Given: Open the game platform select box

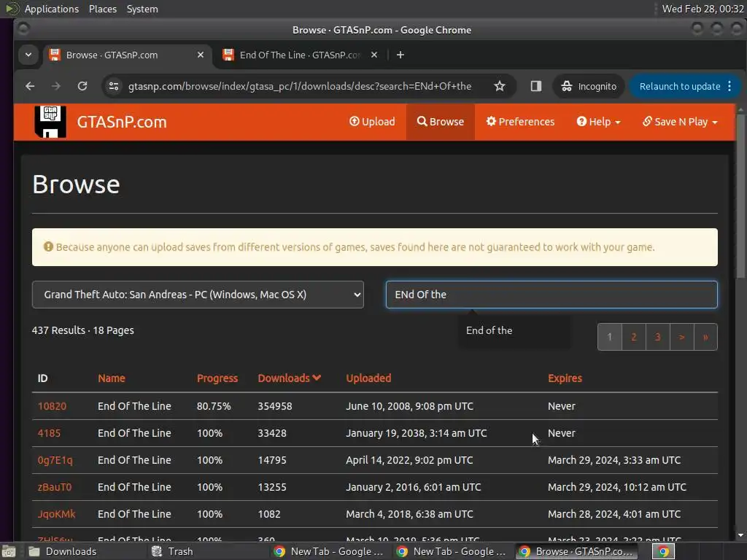Looking at the screenshot, I should (x=198, y=295).
